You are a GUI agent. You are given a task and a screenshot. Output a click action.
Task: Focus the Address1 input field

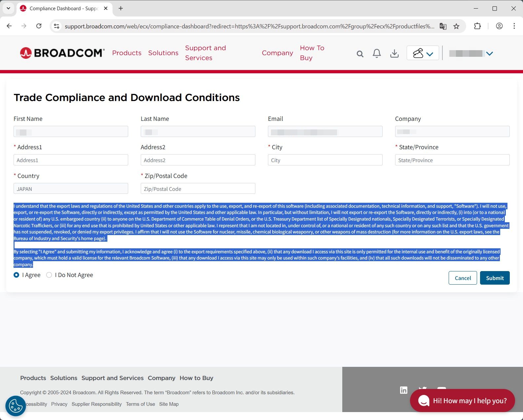coord(71,160)
